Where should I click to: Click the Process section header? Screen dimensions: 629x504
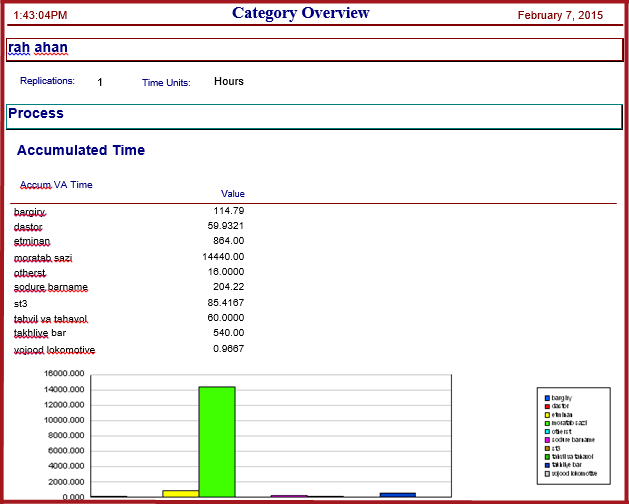(36, 113)
